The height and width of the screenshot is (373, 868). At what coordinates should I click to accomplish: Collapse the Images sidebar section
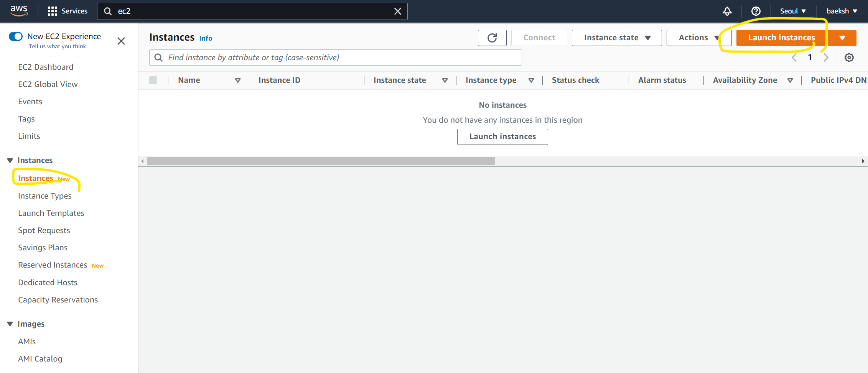[x=10, y=324]
